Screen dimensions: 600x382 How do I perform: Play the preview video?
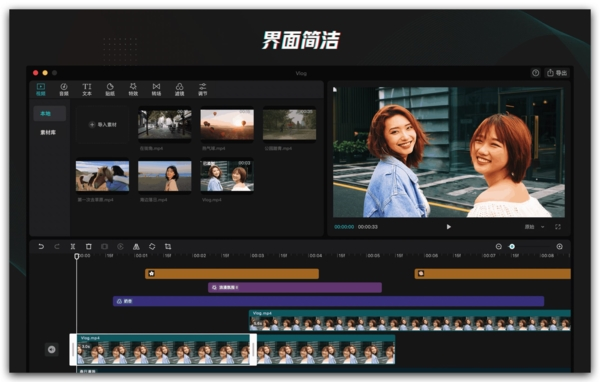click(x=448, y=227)
